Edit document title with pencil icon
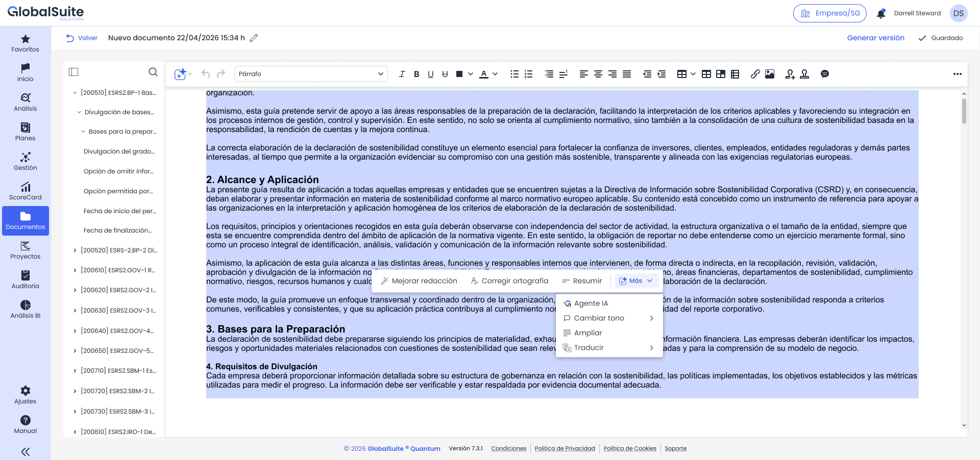 (x=254, y=38)
